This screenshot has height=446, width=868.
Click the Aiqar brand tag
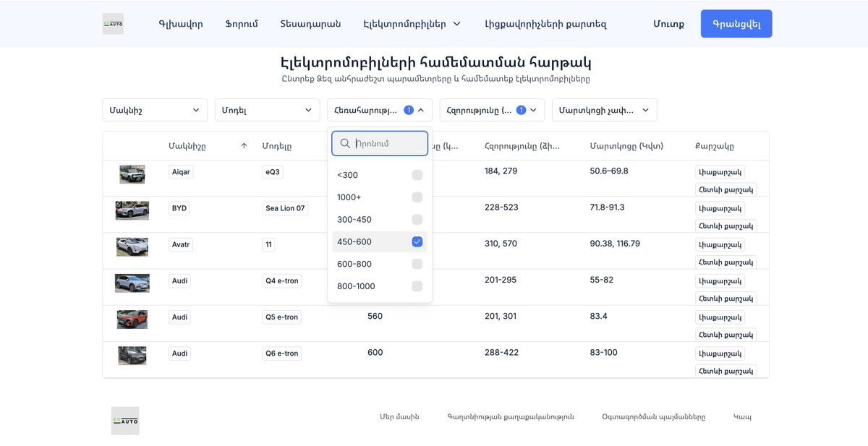181,172
